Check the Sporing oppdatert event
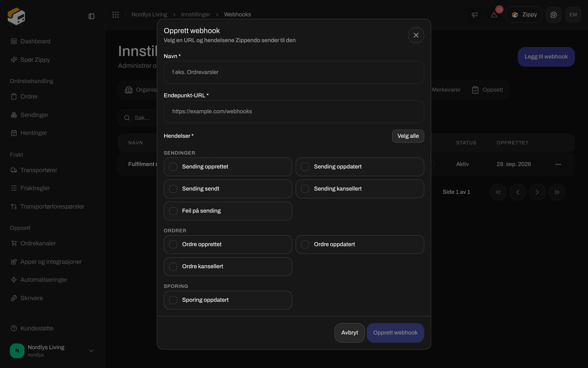 click(x=228, y=300)
